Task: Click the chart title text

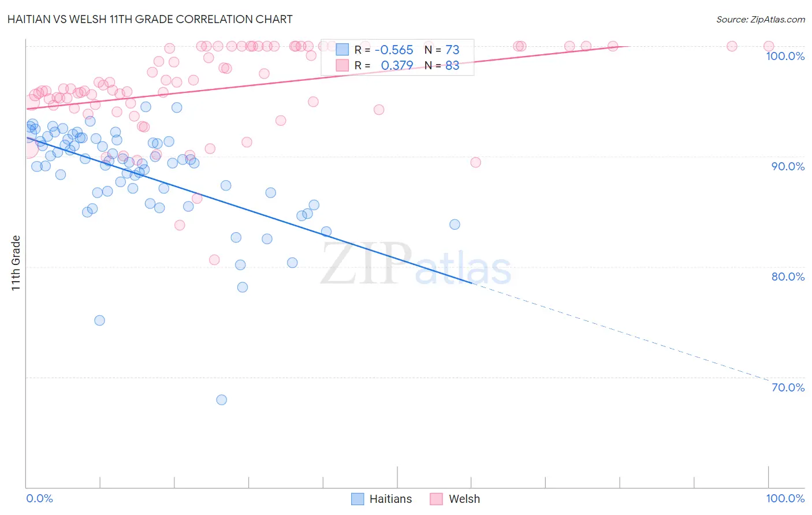Action: pyautogui.click(x=150, y=19)
